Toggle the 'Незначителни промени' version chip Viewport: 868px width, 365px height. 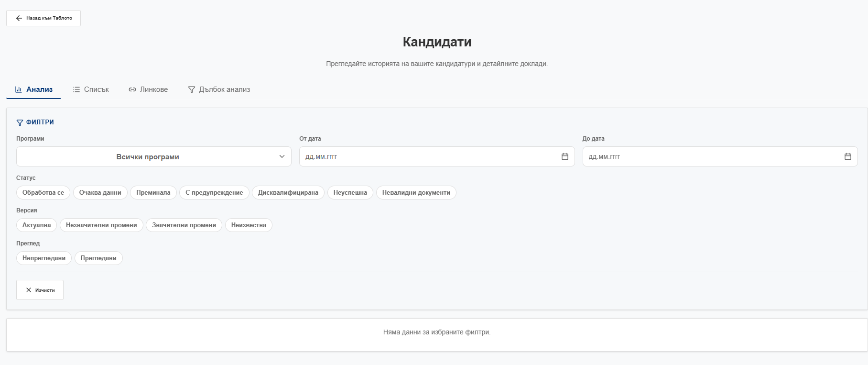point(101,225)
